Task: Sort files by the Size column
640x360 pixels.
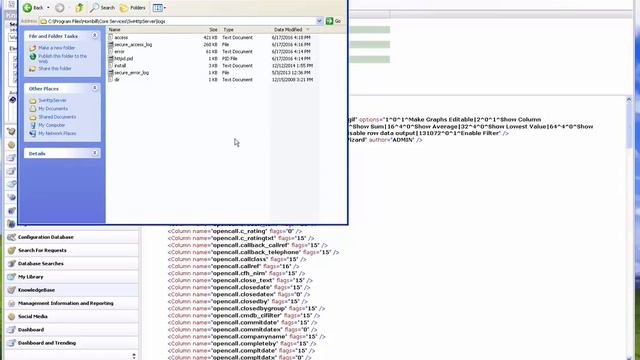Action: click(x=212, y=30)
